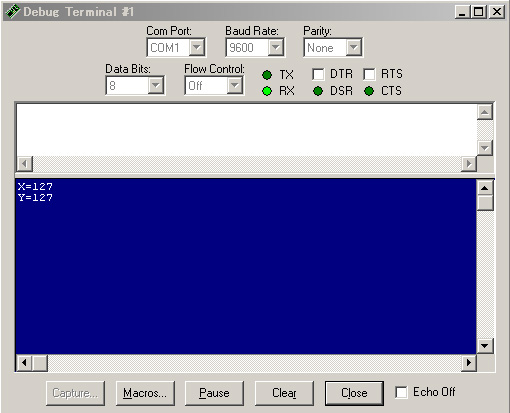Toggle the Echo Off checkbox
The image size is (510, 413).
401,392
